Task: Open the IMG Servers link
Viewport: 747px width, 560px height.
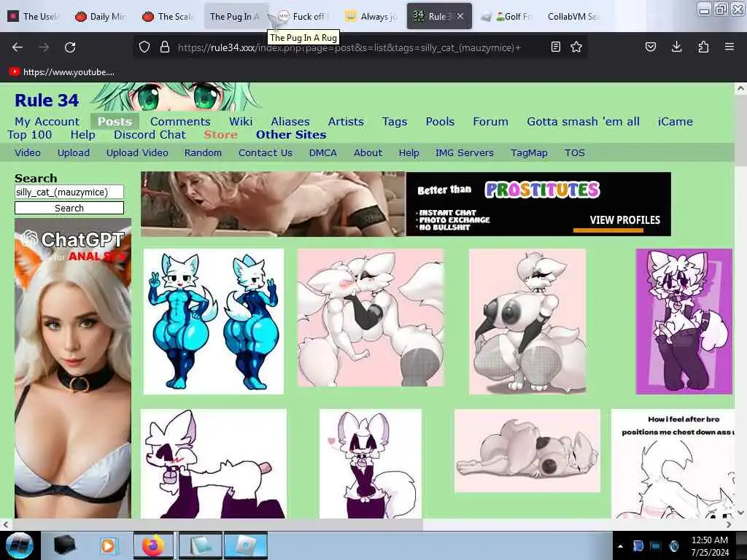Action: [x=465, y=153]
